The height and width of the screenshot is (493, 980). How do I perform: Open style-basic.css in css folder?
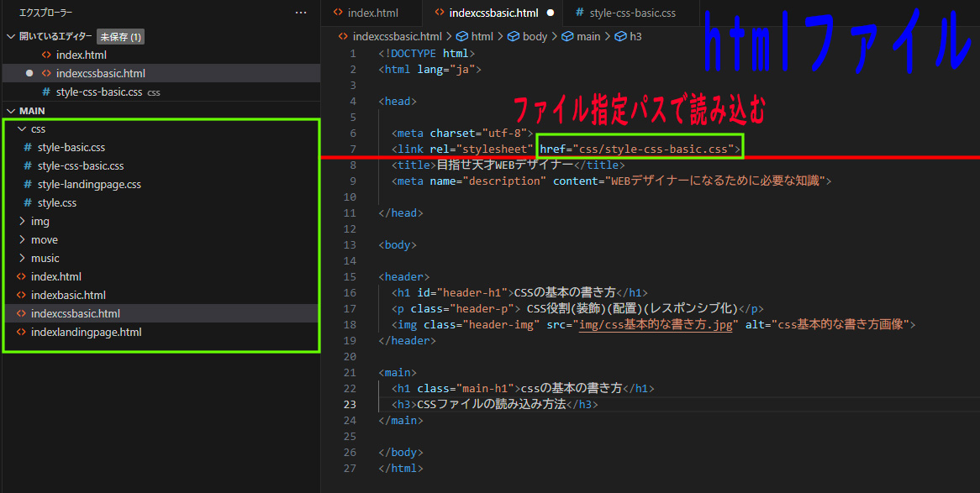(x=71, y=148)
